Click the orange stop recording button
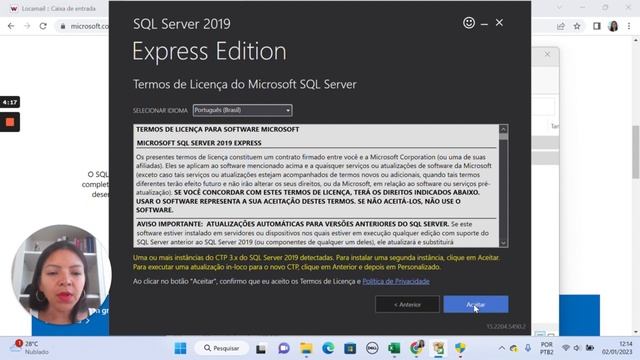Viewport: 640px width, 360px height. pos(10,122)
